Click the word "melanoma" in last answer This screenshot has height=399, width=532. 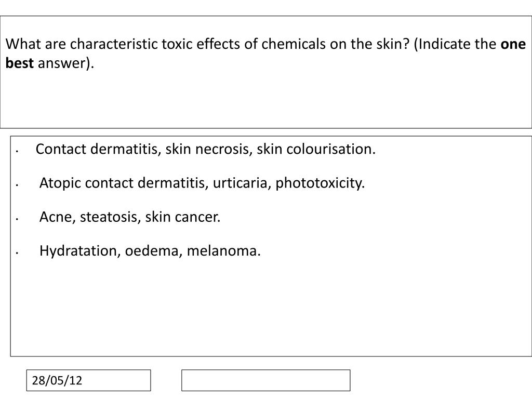point(223,251)
